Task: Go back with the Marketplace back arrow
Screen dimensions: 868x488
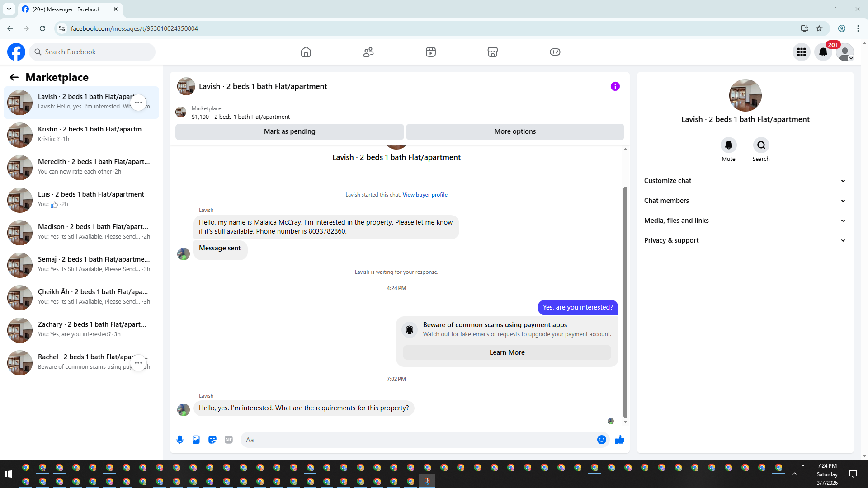Action: click(14, 77)
